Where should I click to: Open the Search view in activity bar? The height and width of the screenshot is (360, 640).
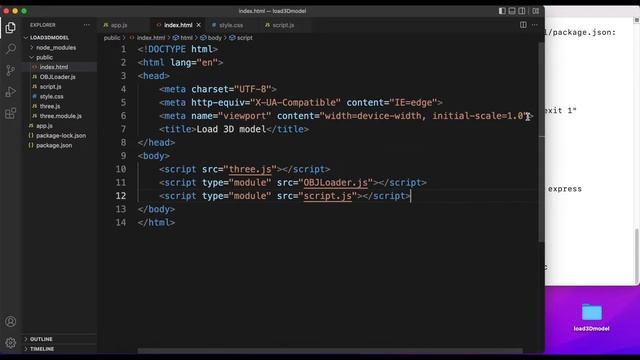tap(11, 49)
